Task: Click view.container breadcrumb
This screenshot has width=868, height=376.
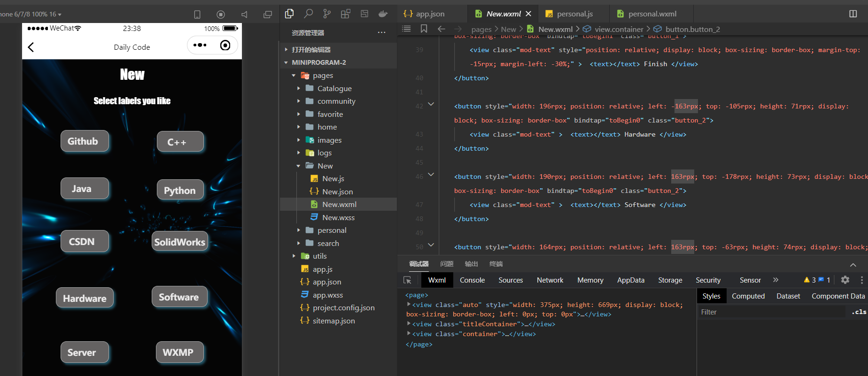Action: pyautogui.click(x=613, y=29)
